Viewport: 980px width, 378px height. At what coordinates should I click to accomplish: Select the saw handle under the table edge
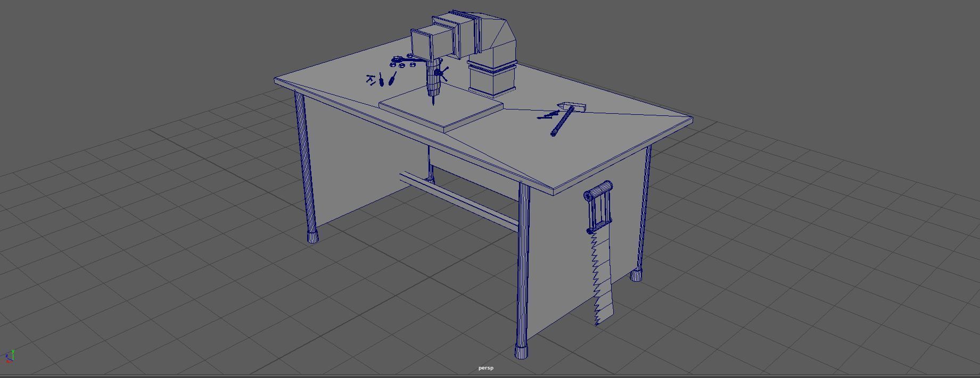point(599,207)
